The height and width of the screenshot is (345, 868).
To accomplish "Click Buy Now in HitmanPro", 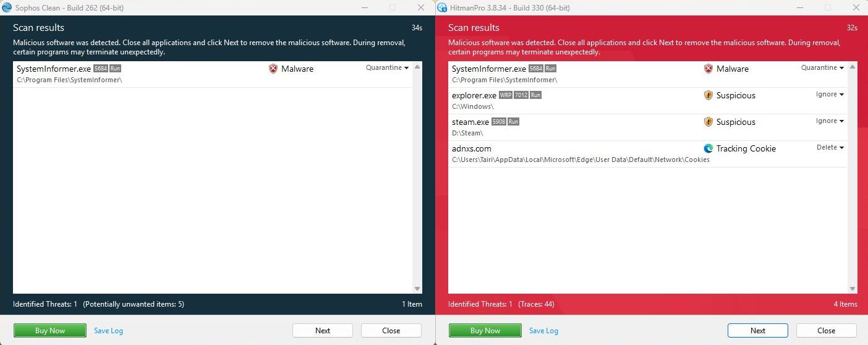I will click(485, 331).
